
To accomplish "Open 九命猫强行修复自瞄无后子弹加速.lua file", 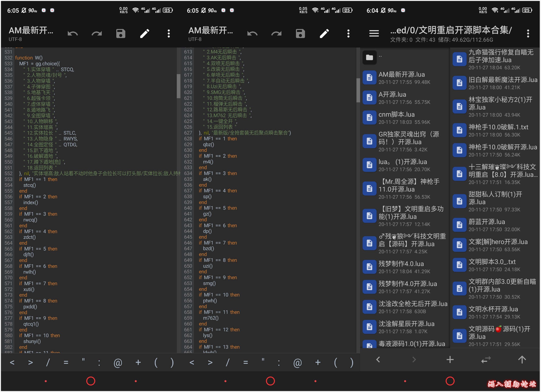I will click(495, 59).
